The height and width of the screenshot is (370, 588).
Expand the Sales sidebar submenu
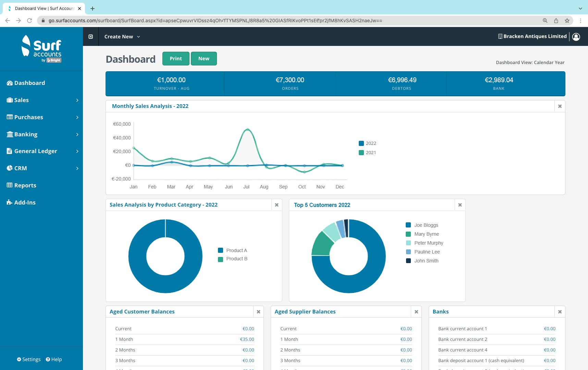pos(77,100)
